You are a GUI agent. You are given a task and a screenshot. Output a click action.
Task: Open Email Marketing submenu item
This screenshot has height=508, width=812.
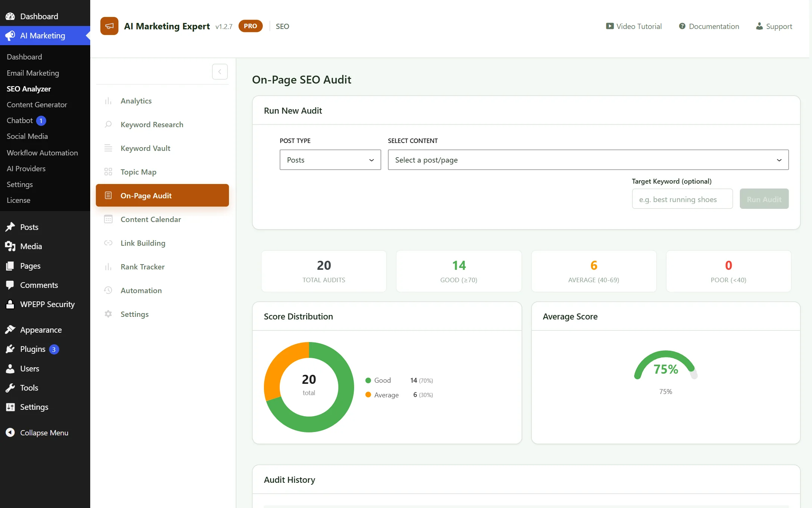[x=33, y=73]
